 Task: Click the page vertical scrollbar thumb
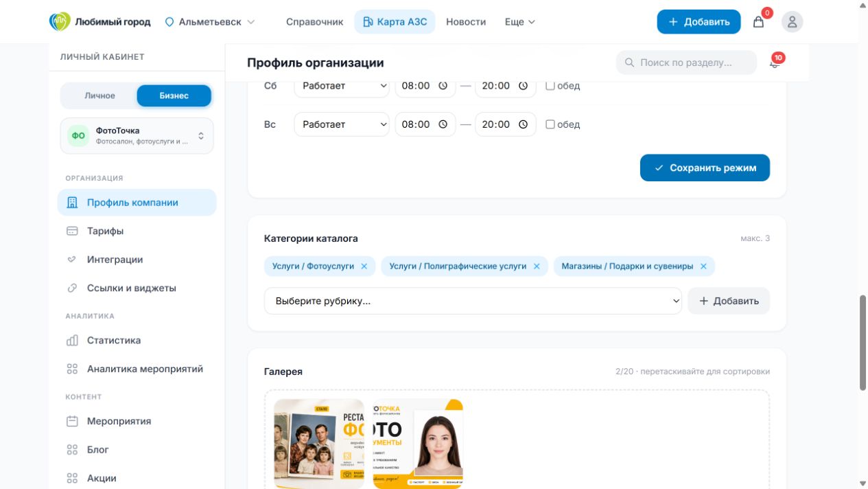pos(863,342)
